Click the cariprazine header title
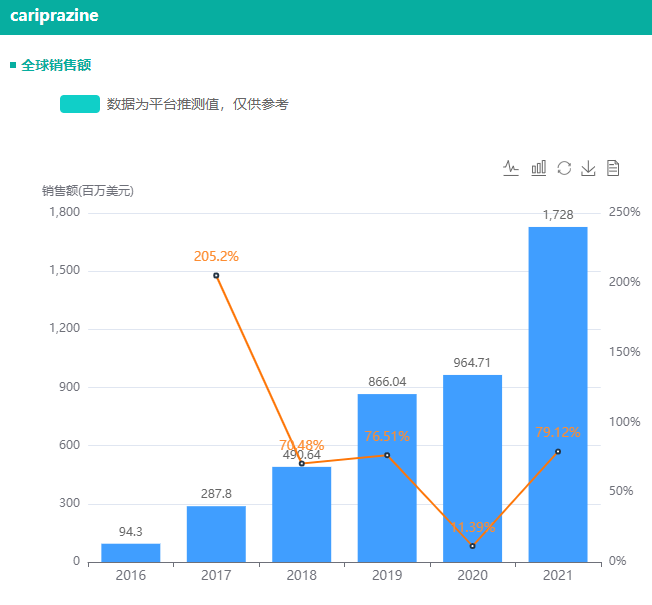Screen dimensions: 652x605 click(54, 17)
